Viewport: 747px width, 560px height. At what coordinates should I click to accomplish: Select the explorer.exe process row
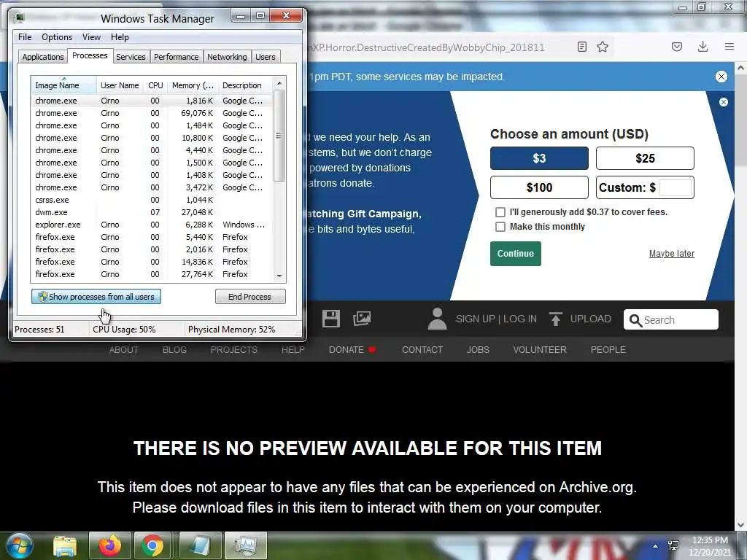152,225
